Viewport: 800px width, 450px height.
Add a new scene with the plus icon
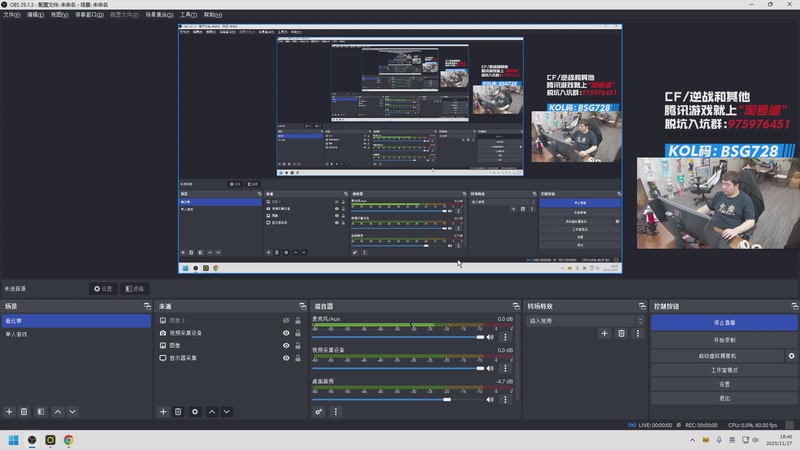[x=9, y=412]
